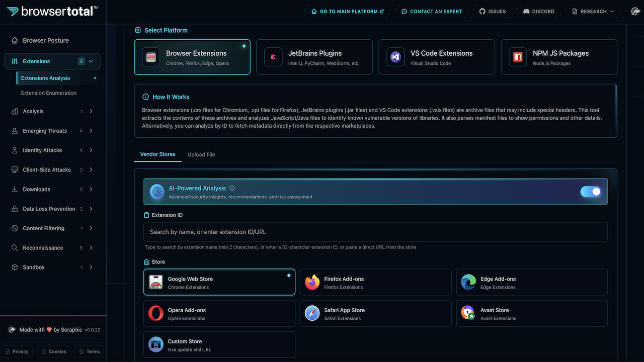Expand the Downloads section chevron
The height and width of the screenshot is (362, 644).
click(x=91, y=190)
